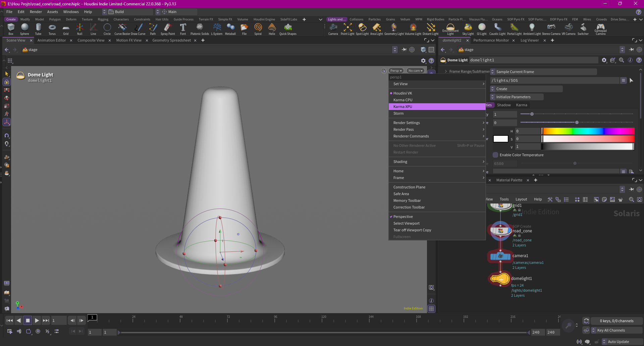
Task: Click Tear off Viewport Copy
Action: tap(437, 230)
